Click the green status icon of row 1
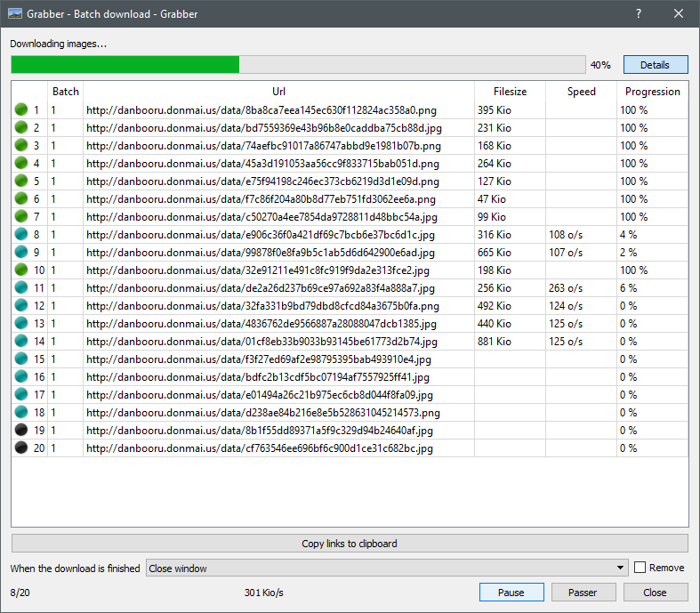The width and height of the screenshot is (700, 613). [x=21, y=109]
